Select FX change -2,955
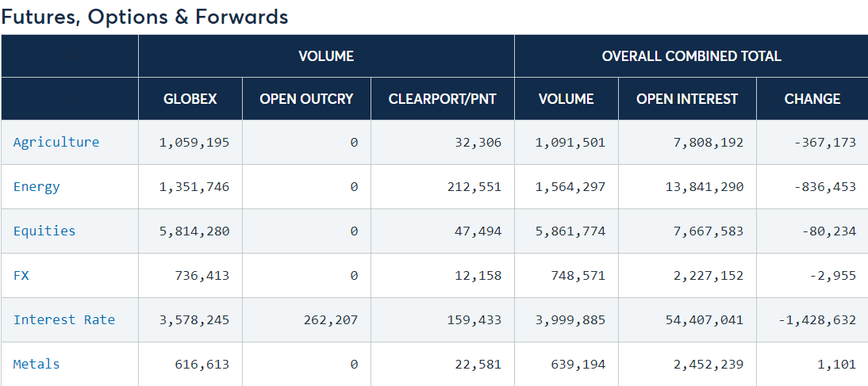The width and height of the screenshot is (868, 386). click(833, 275)
